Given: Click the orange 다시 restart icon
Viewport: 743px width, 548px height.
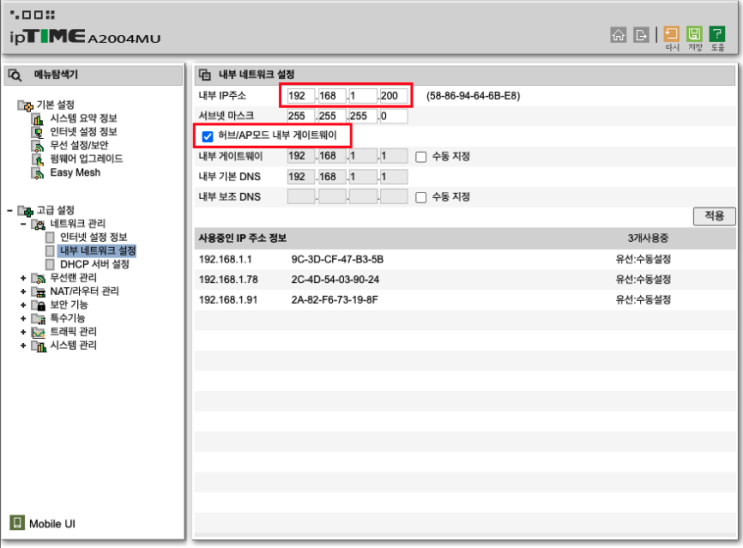Looking at the screenshot, I should click(671, 34).
